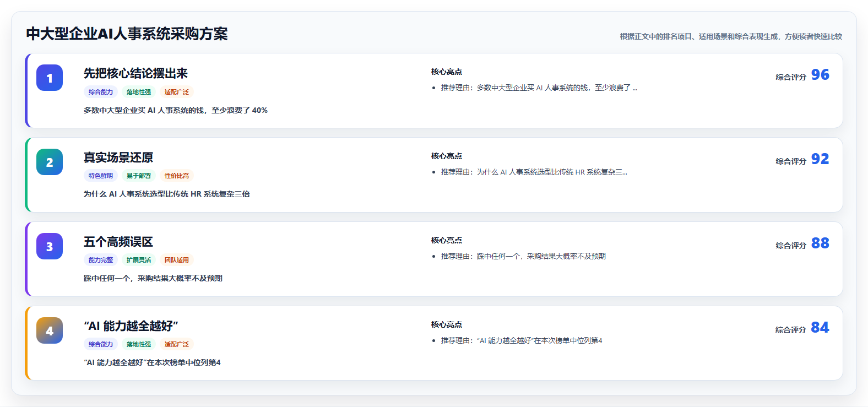Click the subtitle 根据正文中的排名项目 note
Screen dimensions: 868x407
731,36
